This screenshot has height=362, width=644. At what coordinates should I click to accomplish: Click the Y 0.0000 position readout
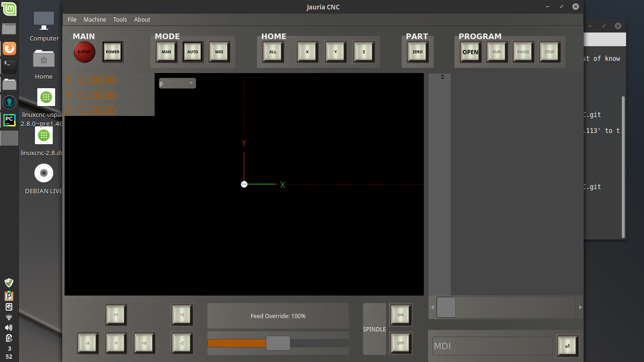90,95
